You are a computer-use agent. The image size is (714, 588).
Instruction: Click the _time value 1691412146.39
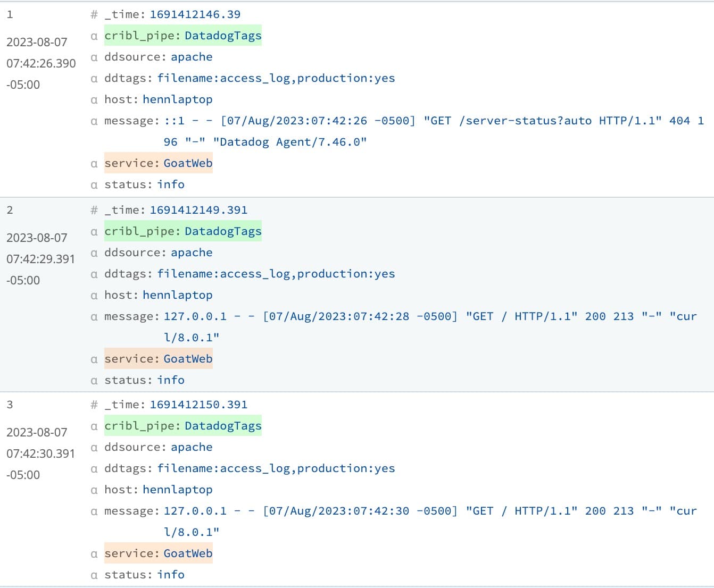(x=195, y=14)
